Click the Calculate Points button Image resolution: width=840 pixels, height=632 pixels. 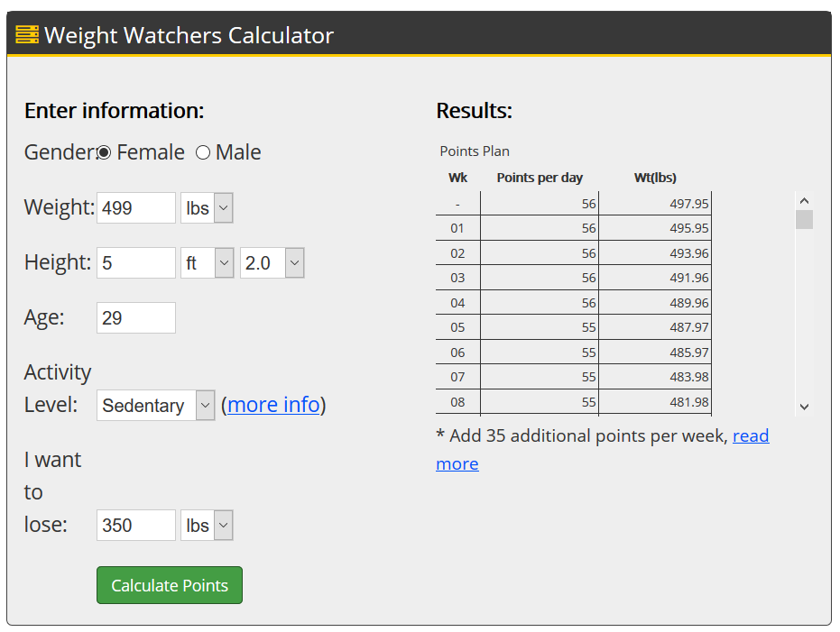point(170,585)
